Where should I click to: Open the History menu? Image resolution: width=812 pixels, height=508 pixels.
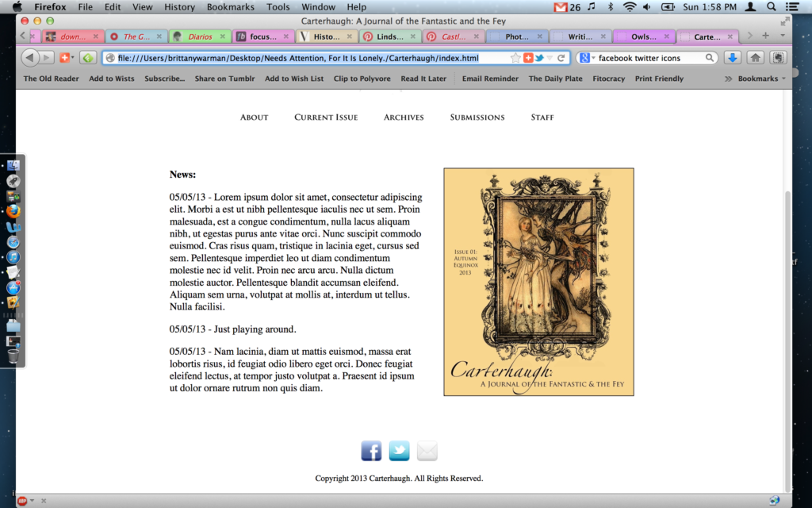(179, 6)
